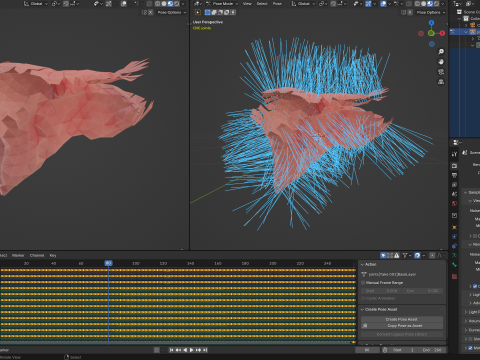Select material preview shading in right viewport
Viewport: 480px width, 360px height.
(x=430, y=4)
